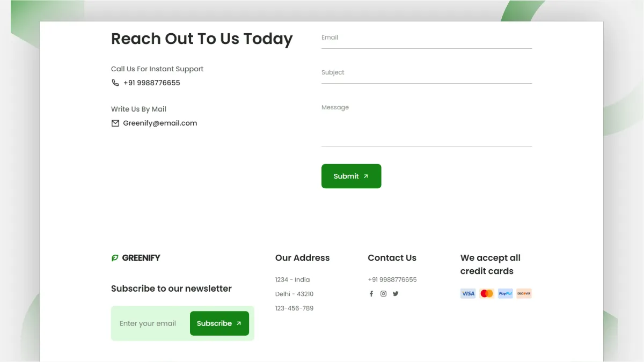Viewport: 644px width, 362px height.
Task: Click the Visa card icon
Action: [x=468, y=293]
